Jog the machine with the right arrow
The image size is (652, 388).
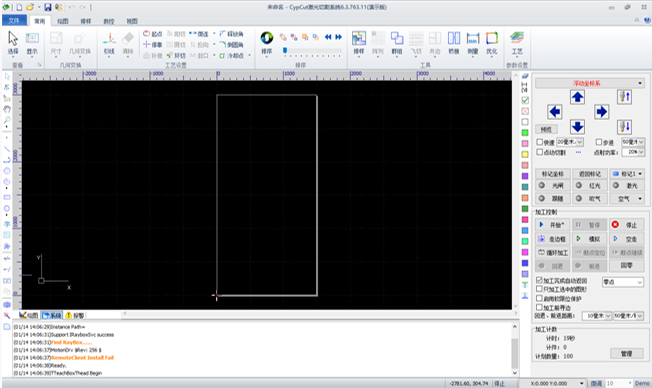tap(601, 111)
